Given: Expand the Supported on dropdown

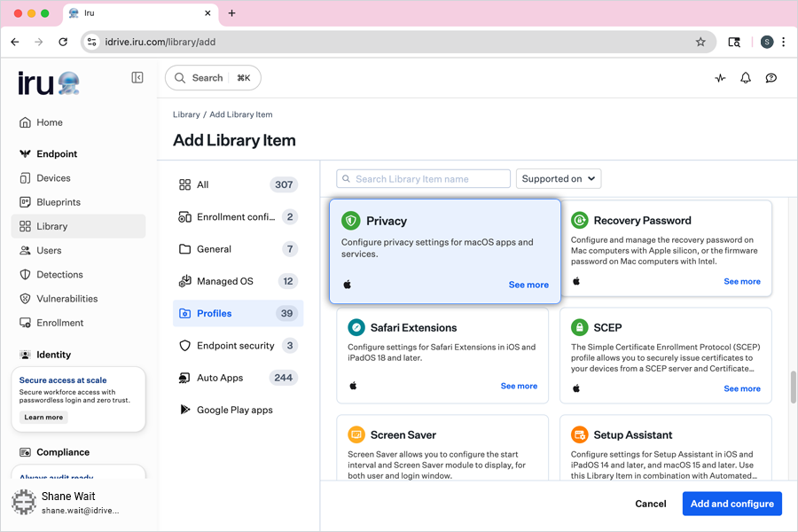Looking at the screenshot, I should tap(559, 179).
